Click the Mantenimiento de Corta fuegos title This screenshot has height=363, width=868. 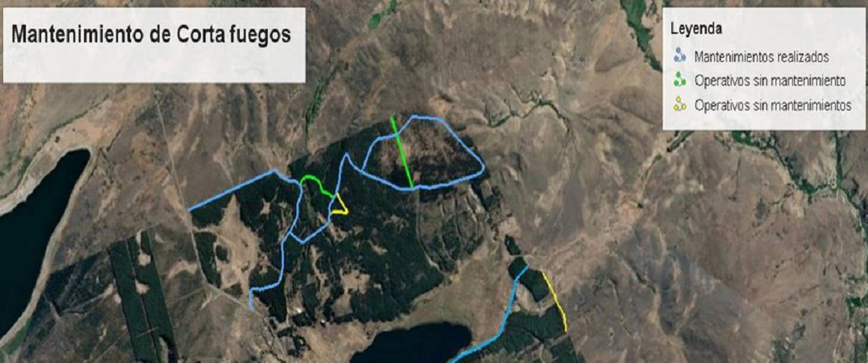[151, 35]
